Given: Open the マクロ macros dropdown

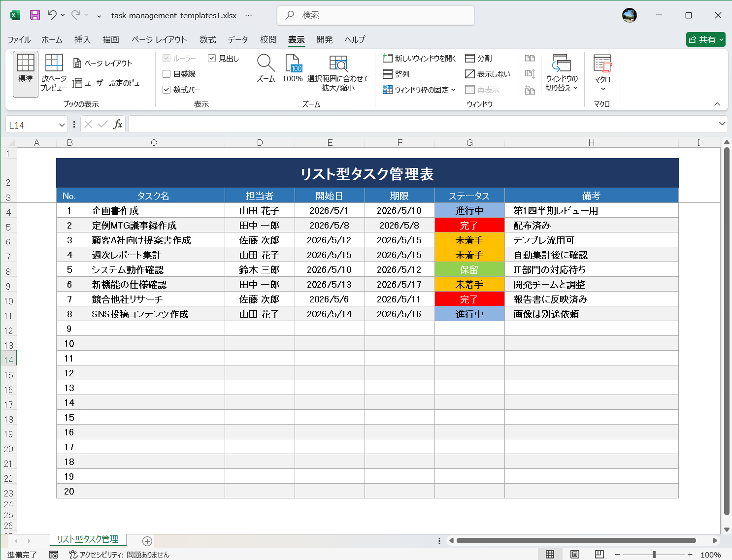Looking at the screenshot, I should tap(602, 74).
